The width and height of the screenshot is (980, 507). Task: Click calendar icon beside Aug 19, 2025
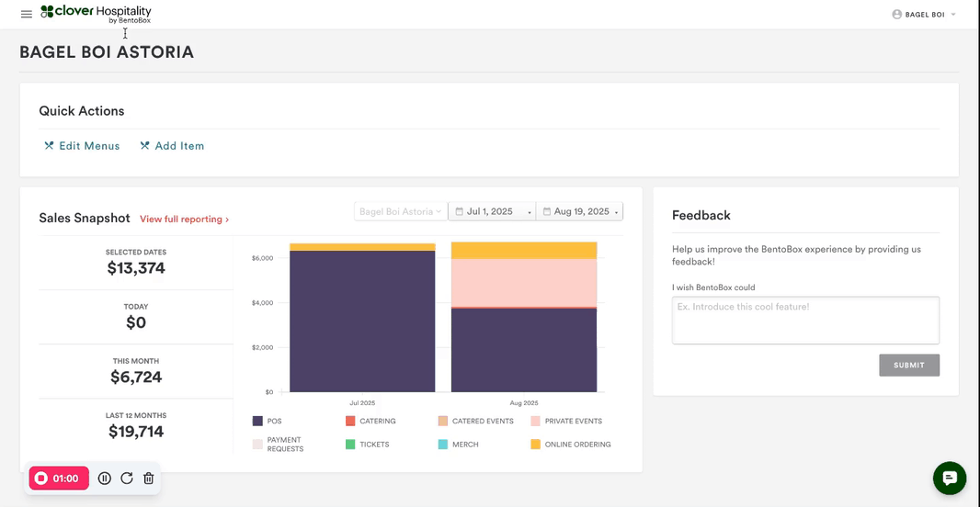tap(547, 211)
